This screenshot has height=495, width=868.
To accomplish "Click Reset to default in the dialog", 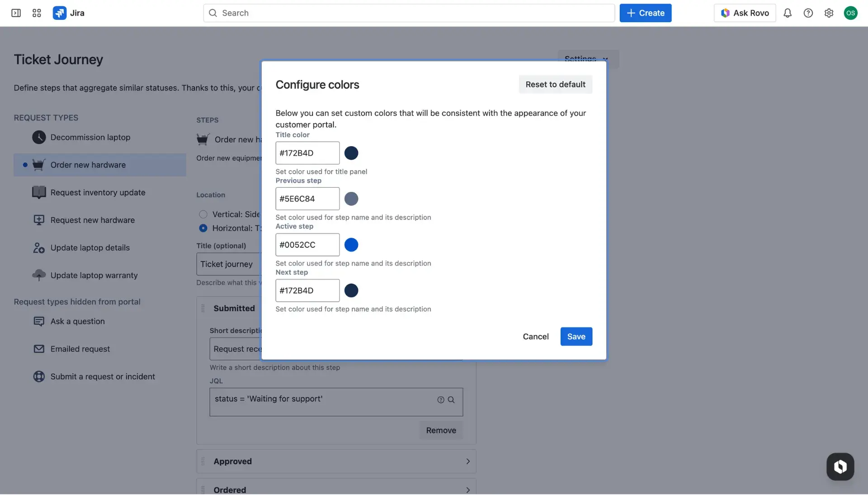I will (x=555, y=84).
